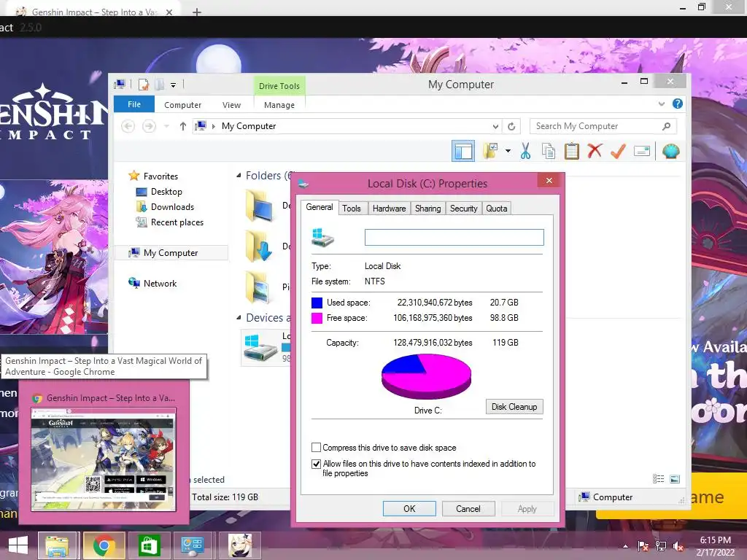This screenshot has height=560, width=747.
Task: Click the drive label text field
Action: [454, 237]
